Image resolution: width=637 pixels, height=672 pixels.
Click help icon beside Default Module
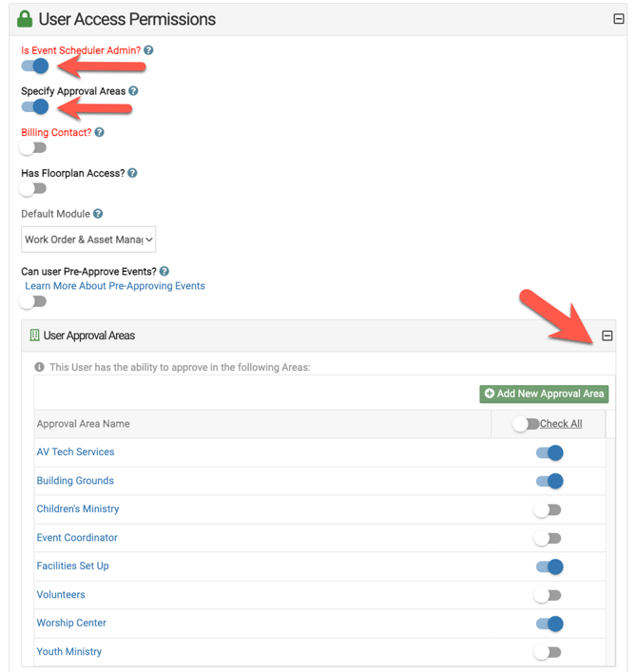click(x=98, y=215)
